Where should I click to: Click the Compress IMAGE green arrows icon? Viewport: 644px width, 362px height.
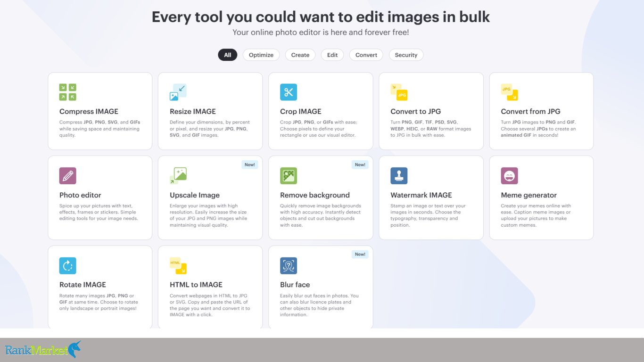67,92
